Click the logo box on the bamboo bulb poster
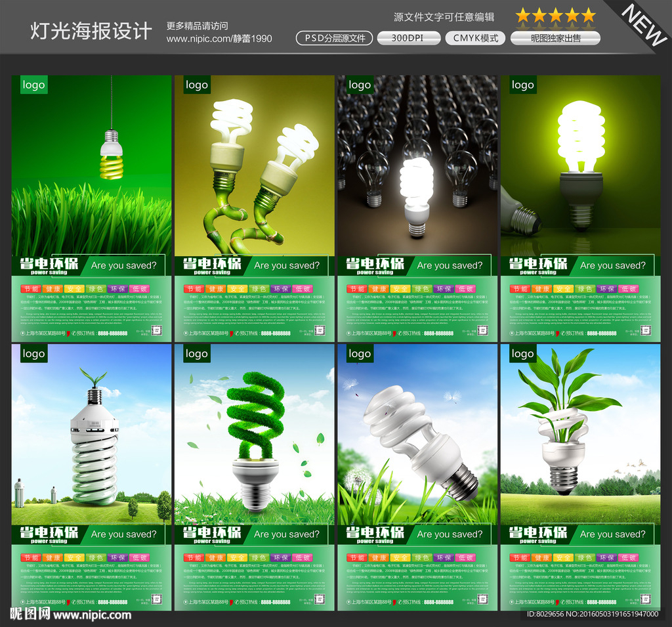672x627 pixels. (196, 85)
